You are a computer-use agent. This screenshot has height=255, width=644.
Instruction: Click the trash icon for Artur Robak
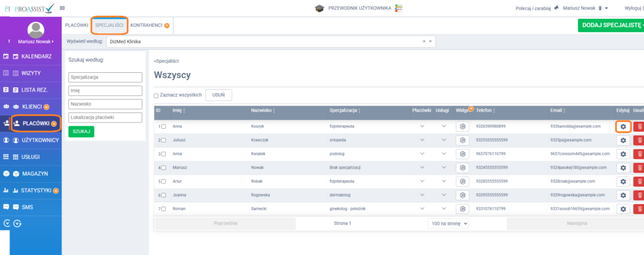point(639,182)
